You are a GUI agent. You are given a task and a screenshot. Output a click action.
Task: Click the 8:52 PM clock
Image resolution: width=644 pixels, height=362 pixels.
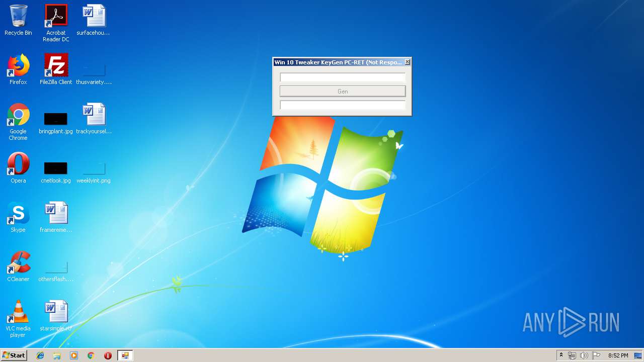pyautogui.click(x=618, y=355)
